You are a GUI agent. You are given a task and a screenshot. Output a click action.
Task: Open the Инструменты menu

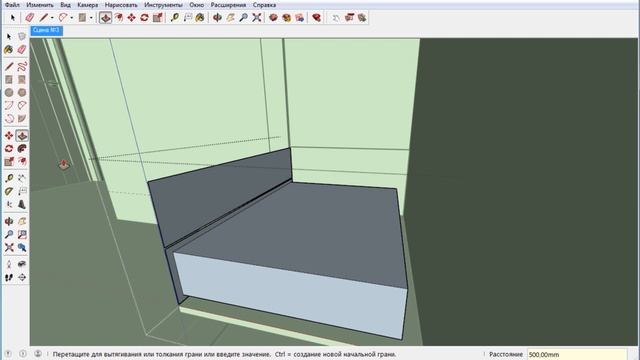pos(163,5)
